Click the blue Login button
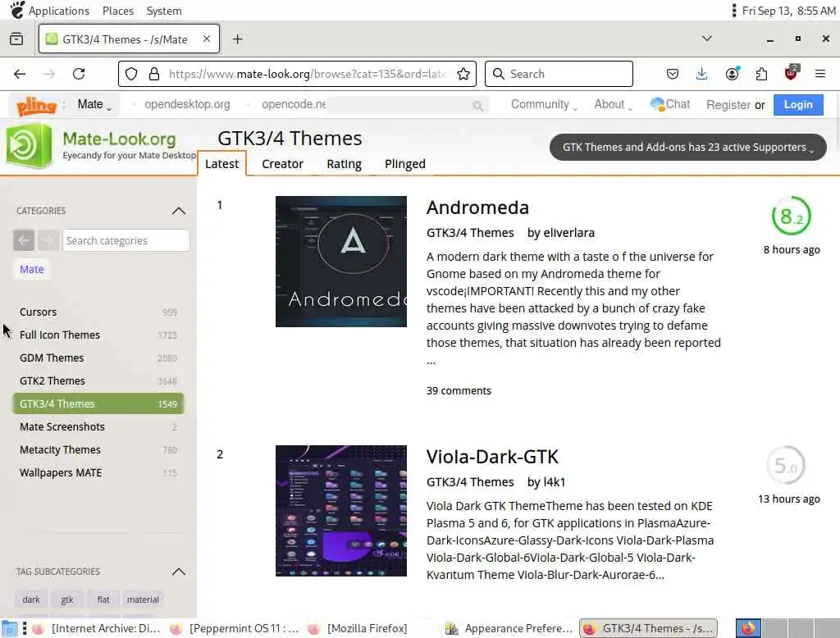This screenshot has width=840, height=638. click(x=798, y=105)
